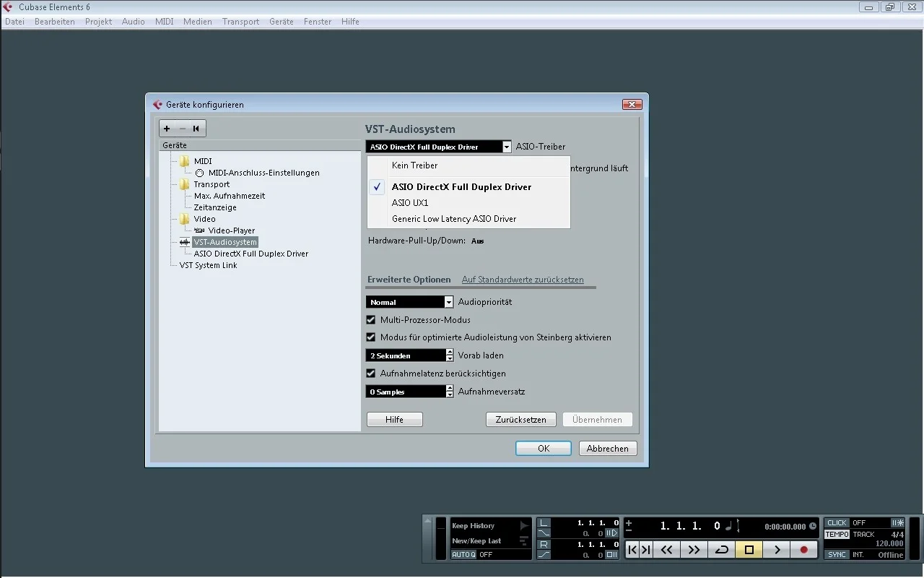Uncheck Aufnahmelatenz berücksichtigen option
The image size is (924, 578).
[371, 374]
